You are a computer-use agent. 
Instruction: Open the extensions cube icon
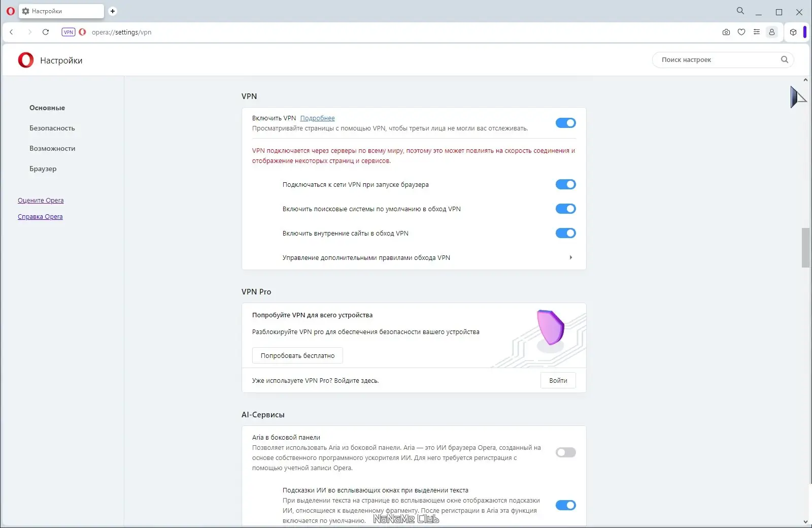point(793,32)
